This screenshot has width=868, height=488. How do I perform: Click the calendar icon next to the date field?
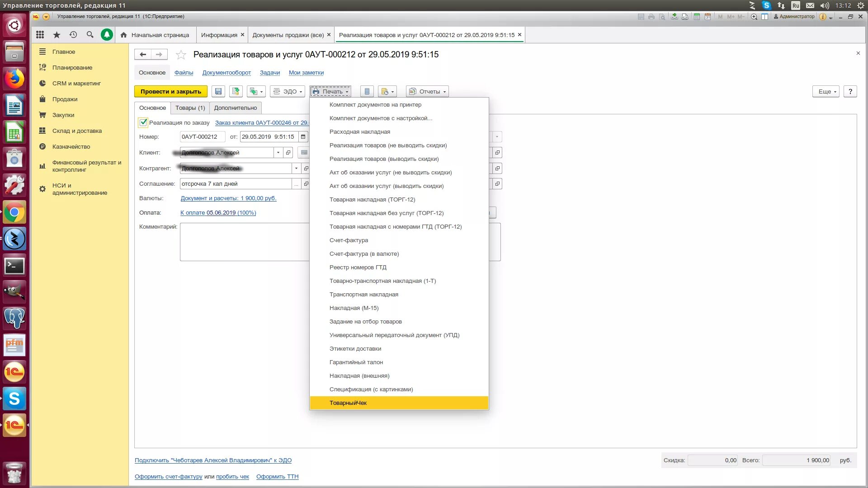[303, 136]
